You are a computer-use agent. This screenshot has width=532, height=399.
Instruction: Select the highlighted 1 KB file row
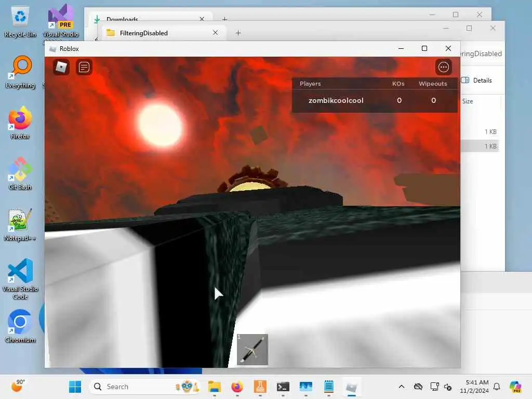point(480,146)
